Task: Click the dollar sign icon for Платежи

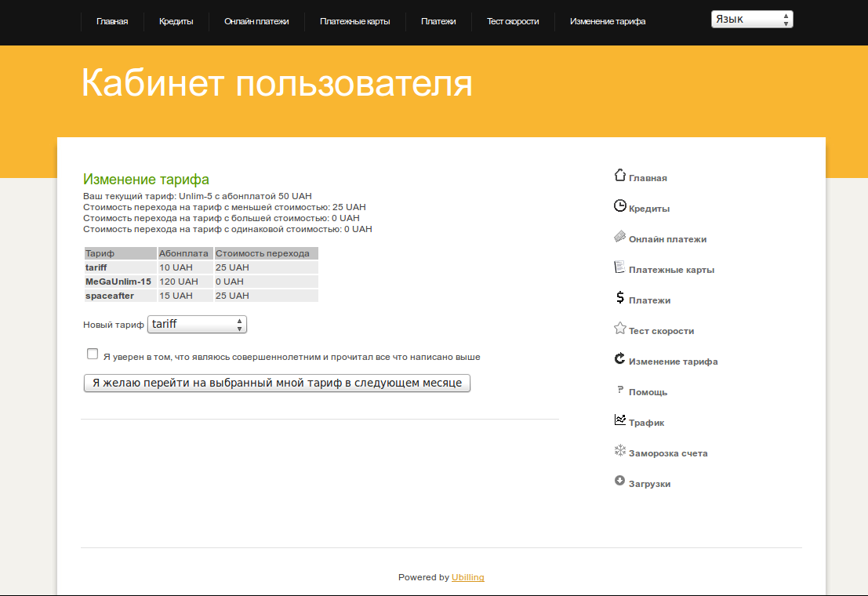Action: pyautogui.click(x=619, y=298)
